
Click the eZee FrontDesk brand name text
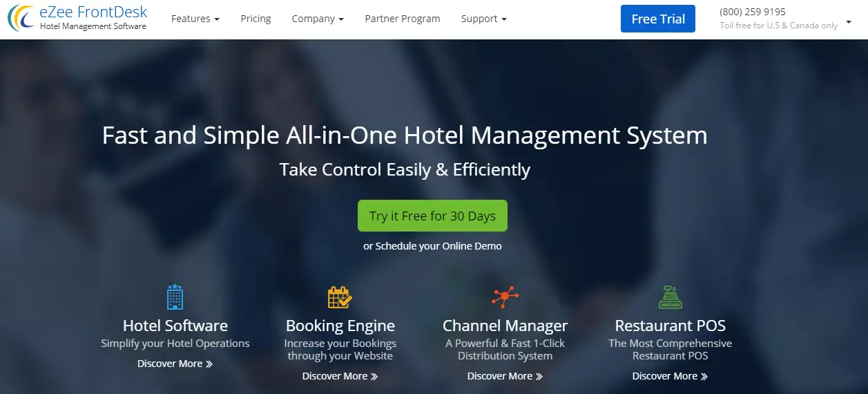(x=93, y=12)
